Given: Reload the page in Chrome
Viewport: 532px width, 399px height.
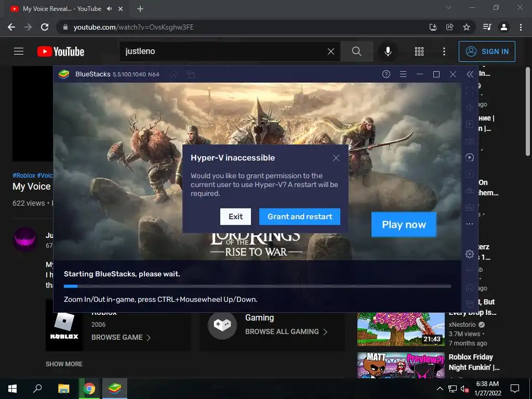Looking at the screenshot, I should tap(45, 27).
